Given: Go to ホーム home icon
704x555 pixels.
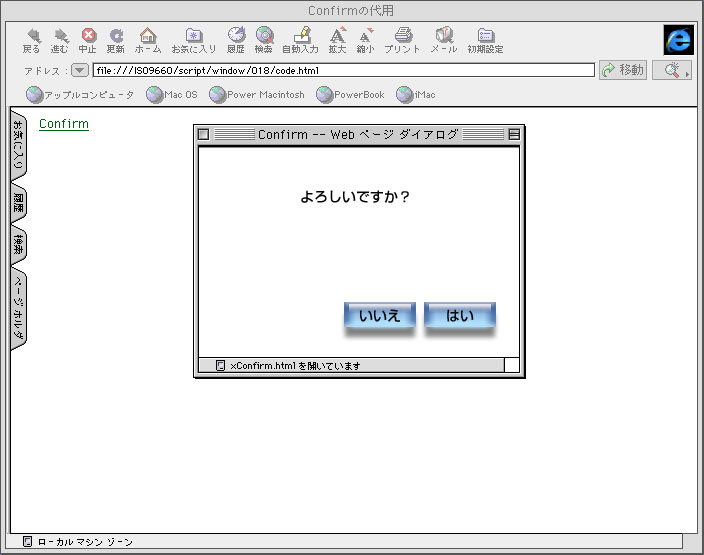Looking at the screenshot, I should pyautogui.click(x=148, y=36).
